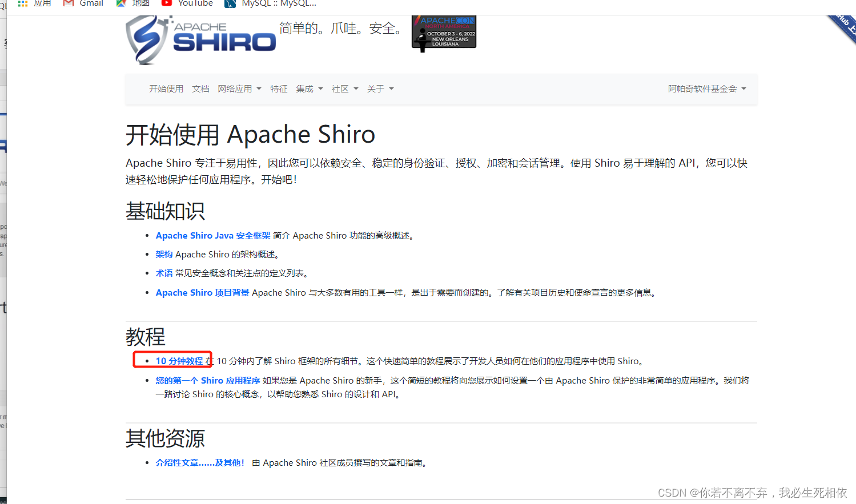Expand the 网络应用 dropdown
The width and height of the screenshot is (856, 504).
pyautogui.click(x=239, y=88)
